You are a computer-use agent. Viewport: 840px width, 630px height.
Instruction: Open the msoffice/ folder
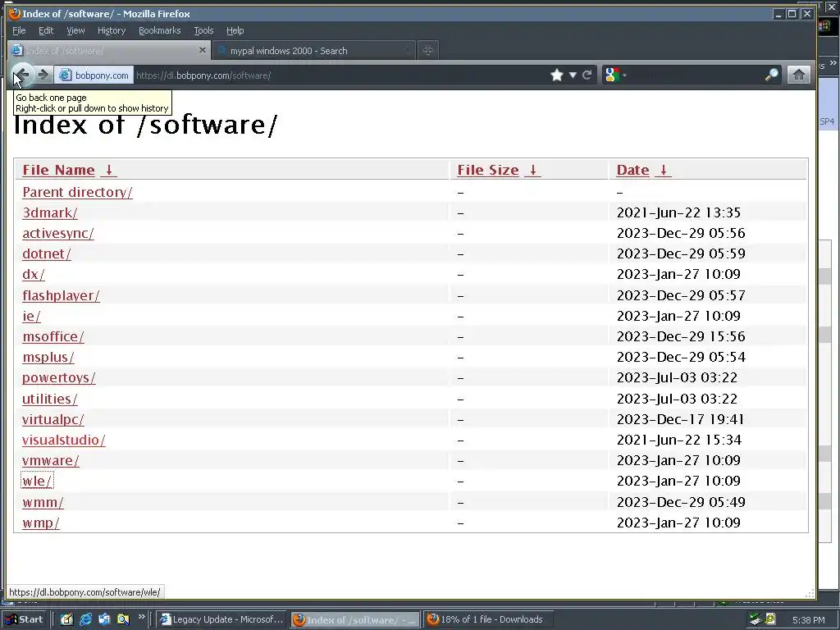point(53,336)
